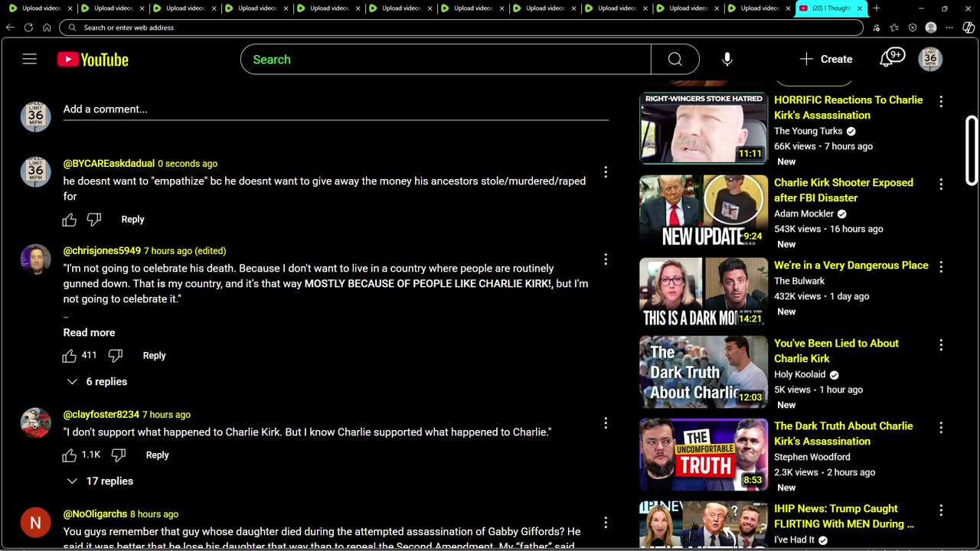Expand comment with Read more
Screen dimensions: 980x551
tap(89, 333)
